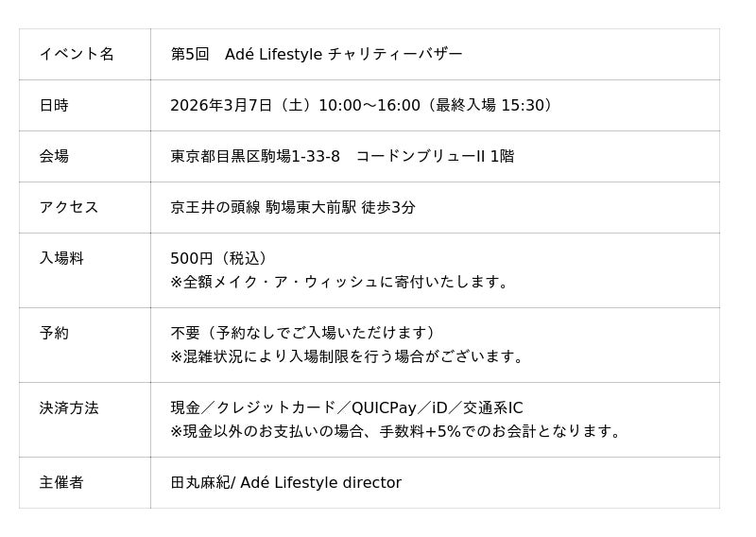756x537 pixels.
Task: Click the 現金／クレジットカード payment methods line
Action: click(x=346, y=407)
